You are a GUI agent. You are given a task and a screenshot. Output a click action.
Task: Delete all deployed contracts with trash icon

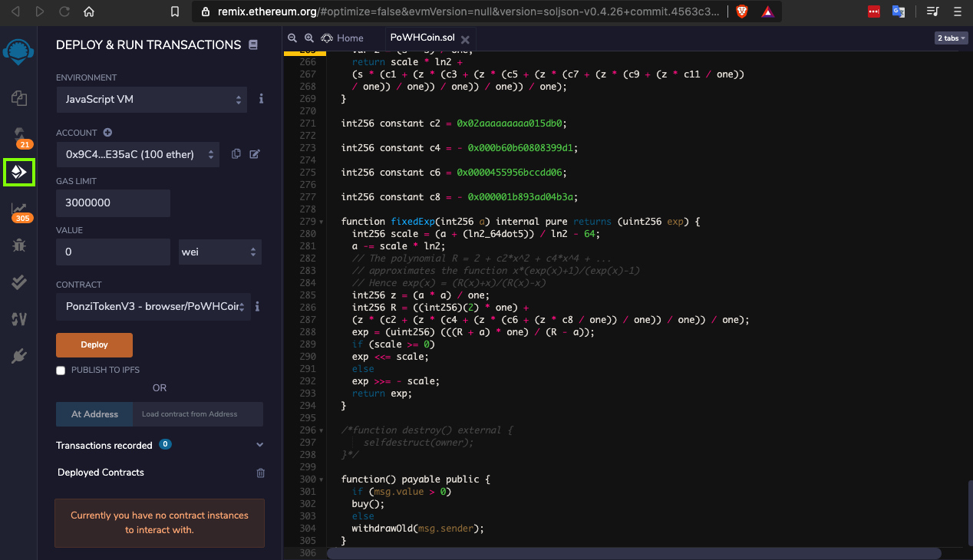pyautogui.click(x=260, y=473)
